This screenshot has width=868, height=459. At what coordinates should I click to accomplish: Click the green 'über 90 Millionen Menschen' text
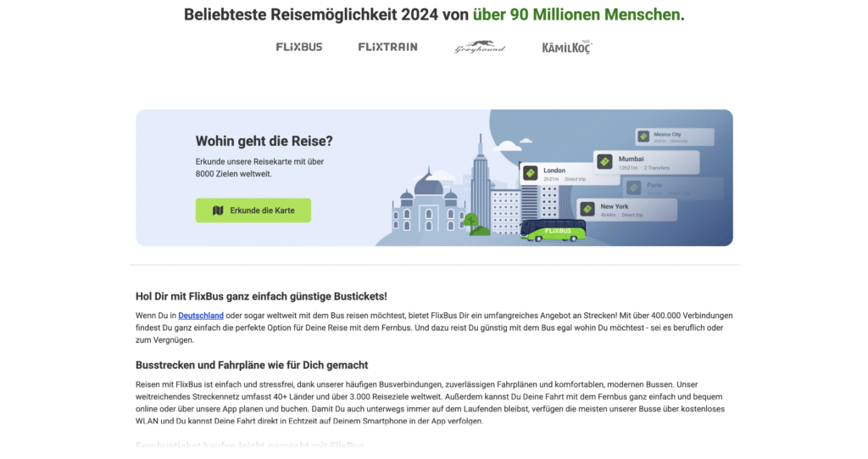pyautogui.click(x=576, y=14)
